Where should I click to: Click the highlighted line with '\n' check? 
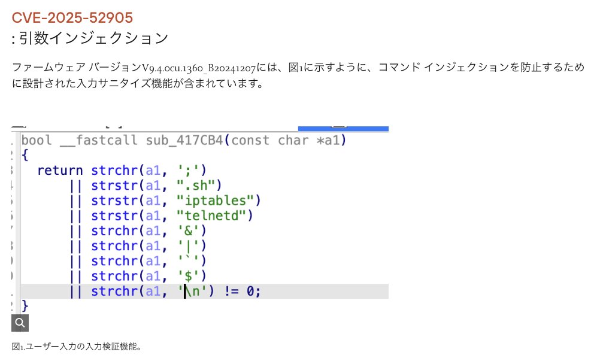pyautogui.click(x=205, y=292)
